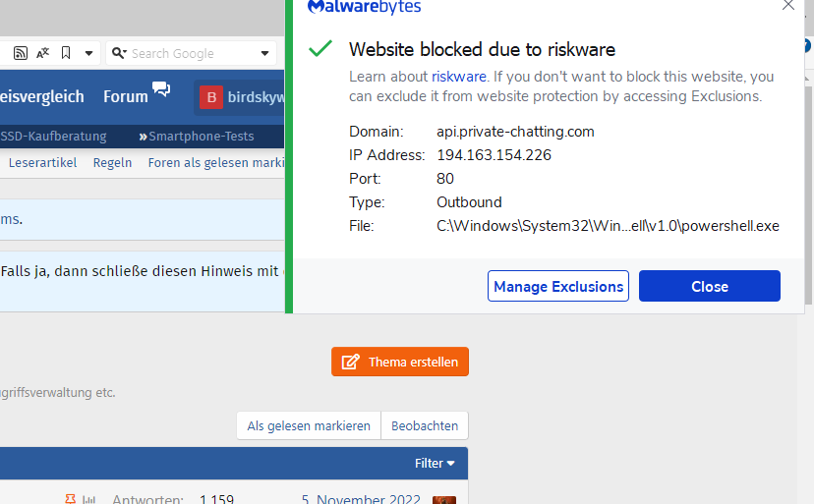Viewport: 814px width, 504px height.
Task: Expand the search field history dropdown
Action: tap(264, 53)
